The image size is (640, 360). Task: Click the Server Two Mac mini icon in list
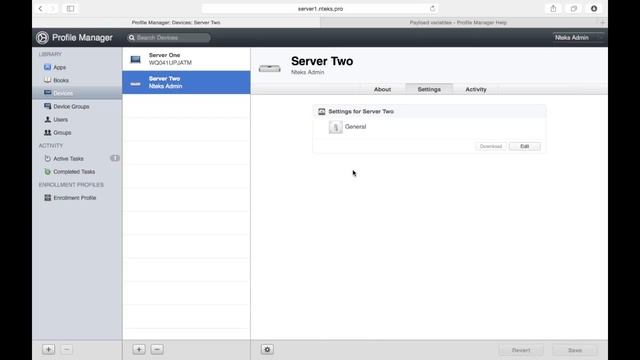(x=136, y=84)
